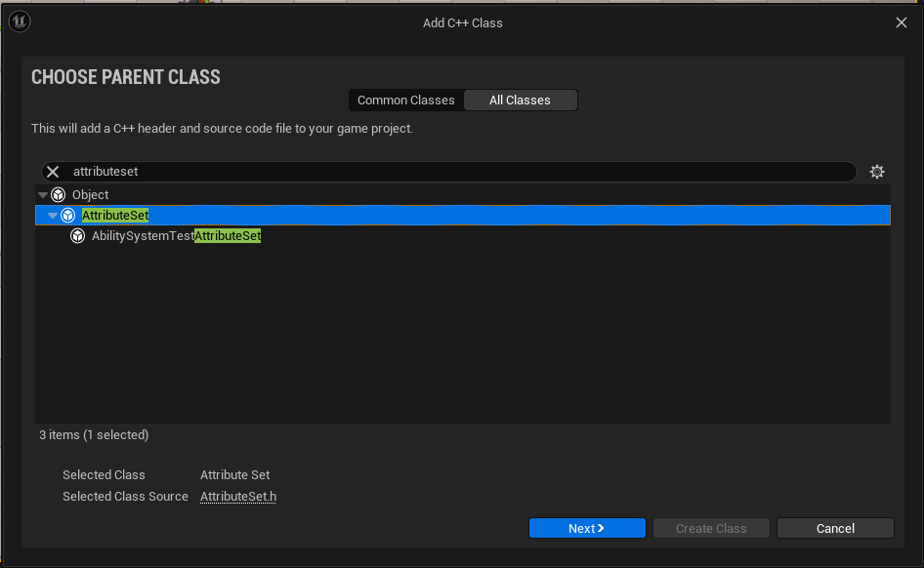Click the 'CHOOSE PARENT CLASS' heading

(126, 77)
